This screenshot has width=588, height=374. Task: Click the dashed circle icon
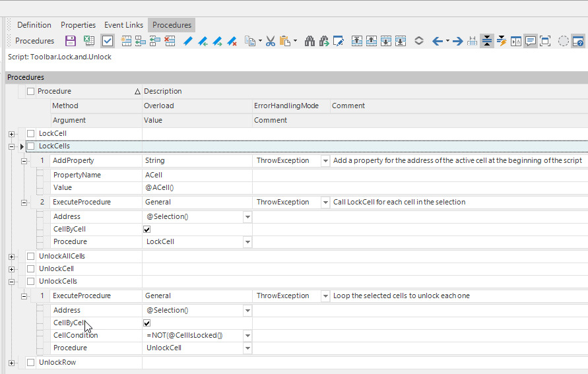(x=563, y=41)
